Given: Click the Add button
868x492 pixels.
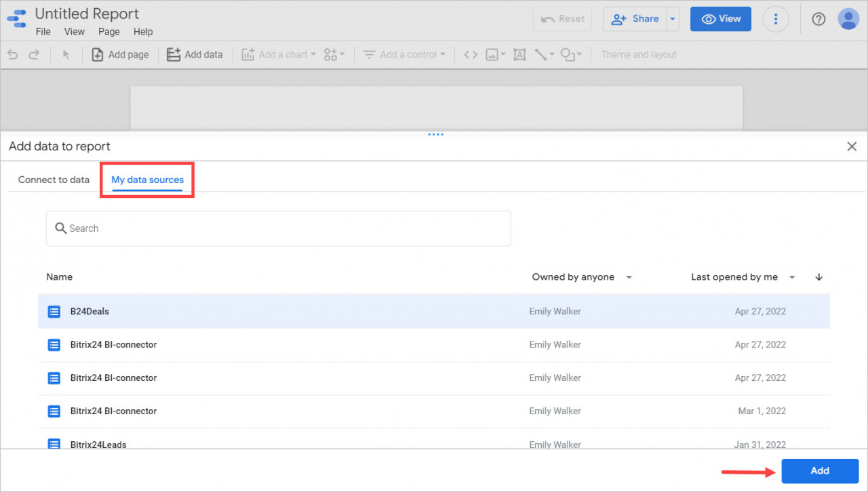Looking at the screenshot, I should pos(820,471).
